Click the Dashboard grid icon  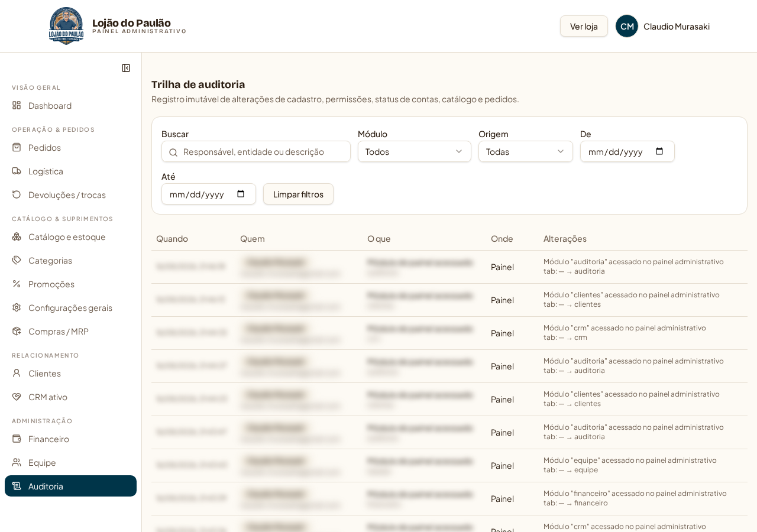[17, 105]
